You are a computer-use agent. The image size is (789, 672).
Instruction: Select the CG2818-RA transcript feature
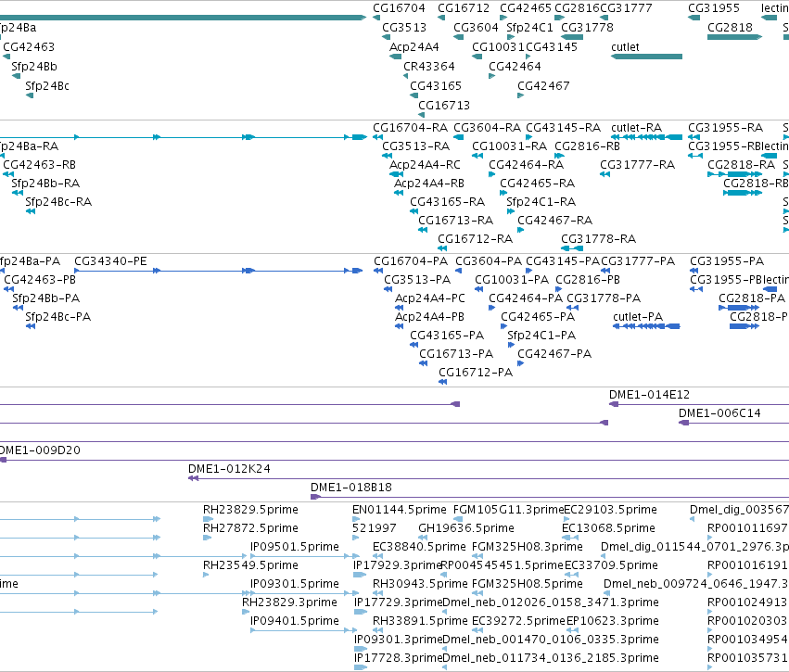(x=733, y=174)
